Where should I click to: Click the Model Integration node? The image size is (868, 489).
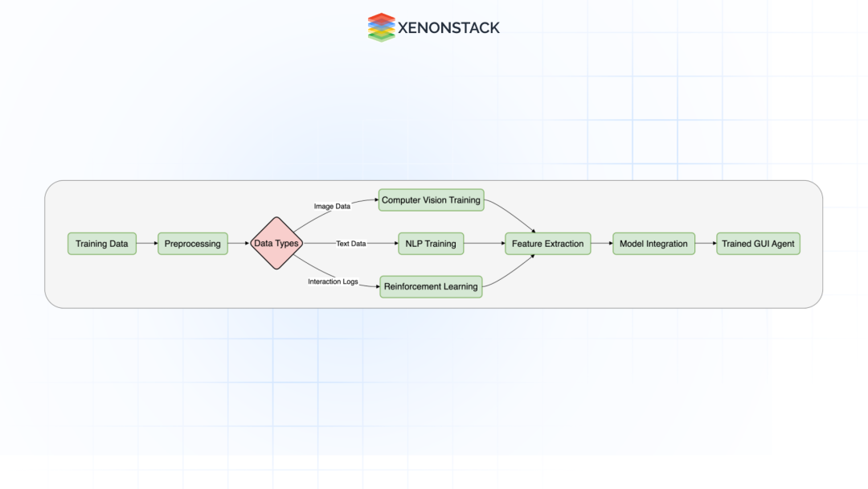[x=653, y=244]
